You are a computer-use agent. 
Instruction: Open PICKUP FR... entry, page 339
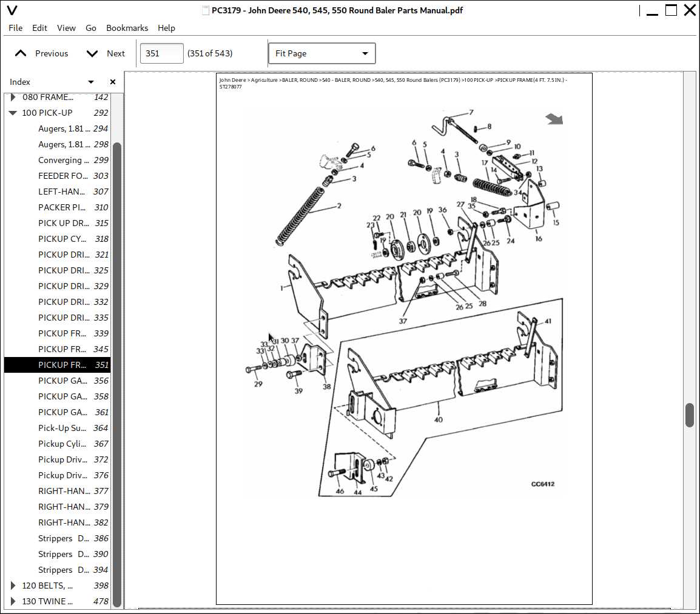(57, 333)
